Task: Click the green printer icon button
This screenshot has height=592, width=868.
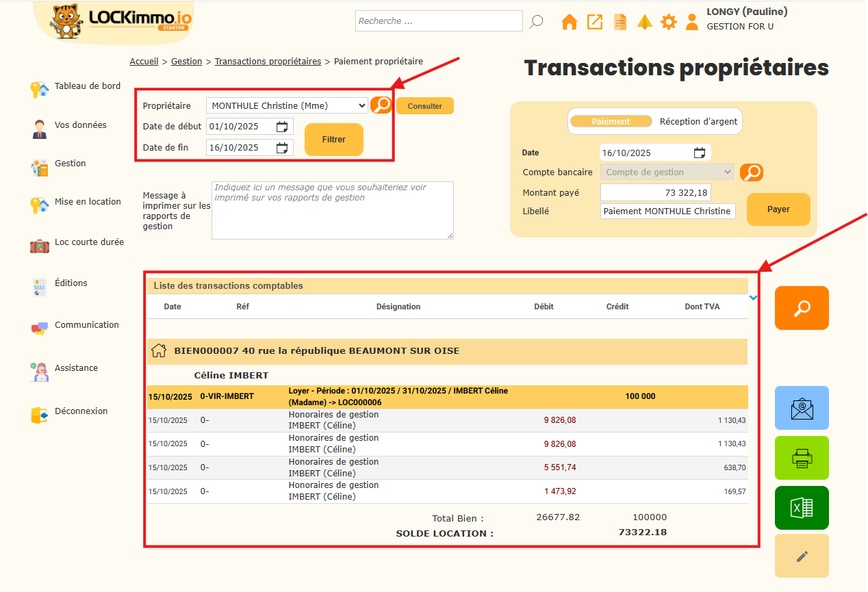Action: click(x=802, y=457)
